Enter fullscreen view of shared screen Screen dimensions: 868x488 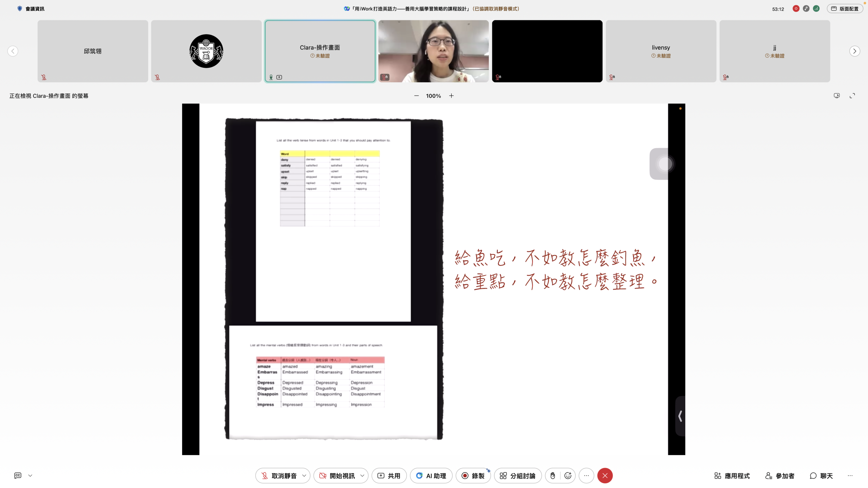pos(852,96)
